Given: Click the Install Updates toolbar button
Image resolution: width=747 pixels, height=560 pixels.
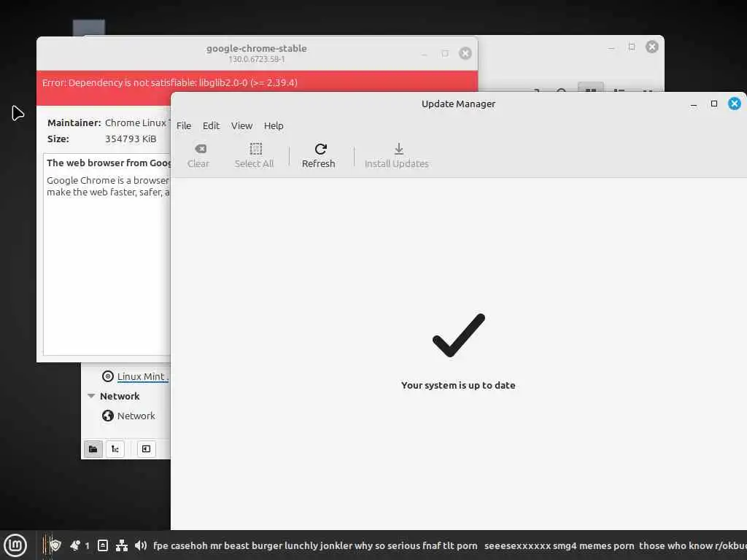Looking at the screenshot, I should 396,156.
